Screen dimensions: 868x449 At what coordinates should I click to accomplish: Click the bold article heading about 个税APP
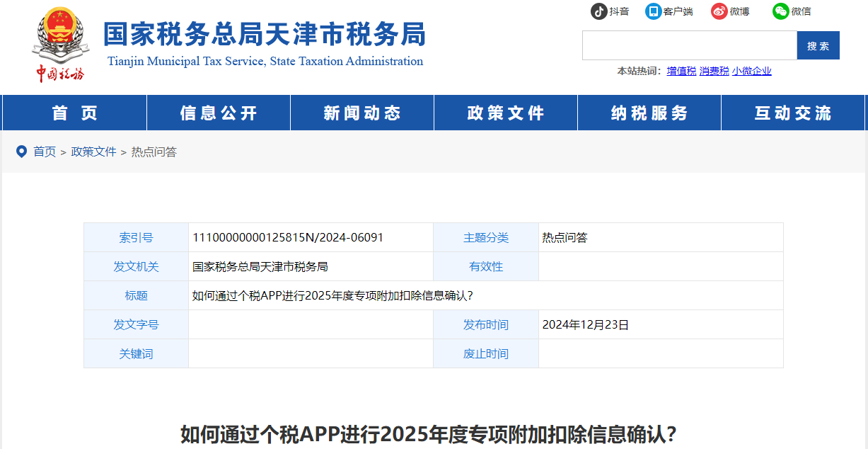[428, 434]
